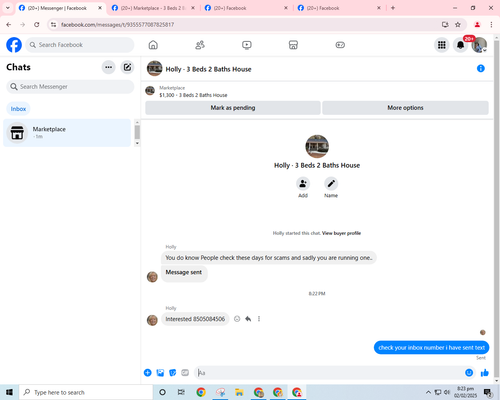Open the Marketplace chat in list
Image resolution: width=500 pixels, height=400 pixels.
67,133
